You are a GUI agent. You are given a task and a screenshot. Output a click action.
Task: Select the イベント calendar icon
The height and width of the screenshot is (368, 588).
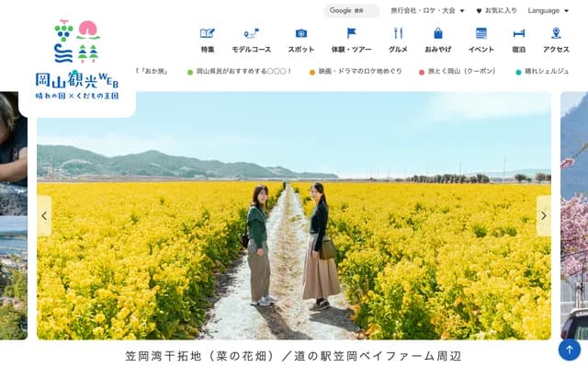[x=481, y=34]
